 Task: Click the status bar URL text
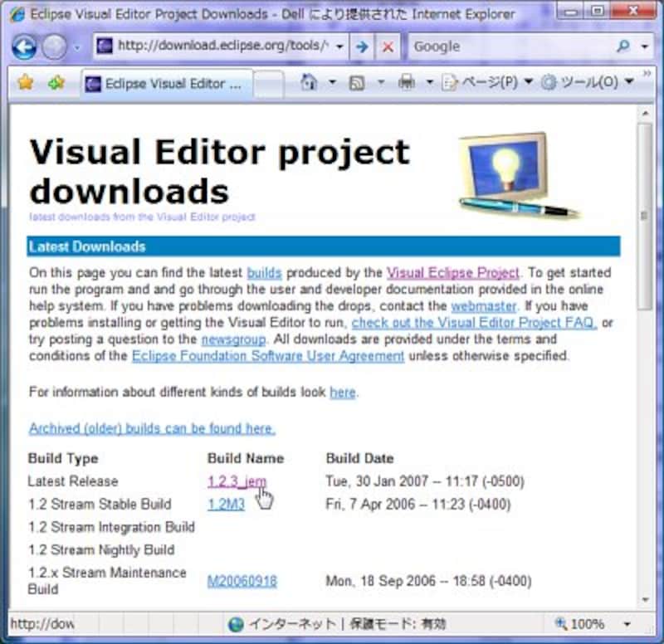[42, 624]
